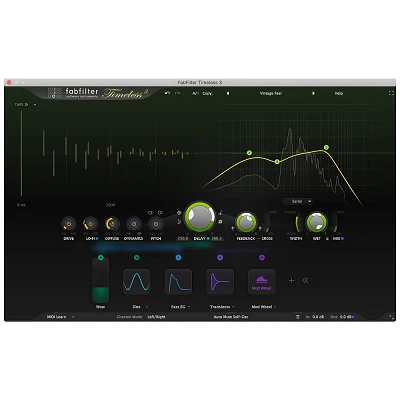
Task: Click the note sync icon beside Delay knob
Action: coord(220,212)
